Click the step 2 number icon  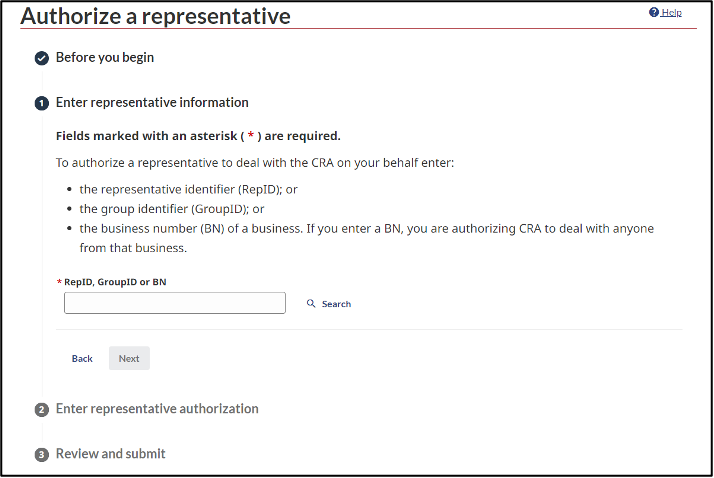(42, 410)
